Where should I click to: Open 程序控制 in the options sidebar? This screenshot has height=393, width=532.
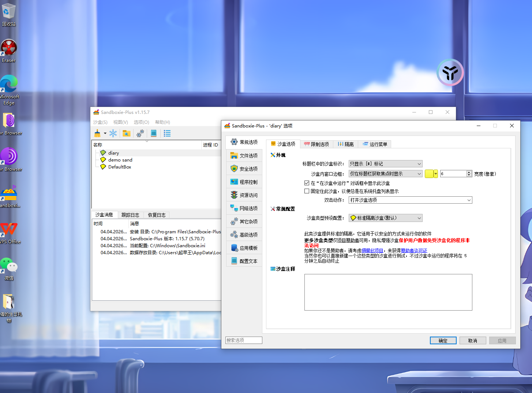[244, 182]
